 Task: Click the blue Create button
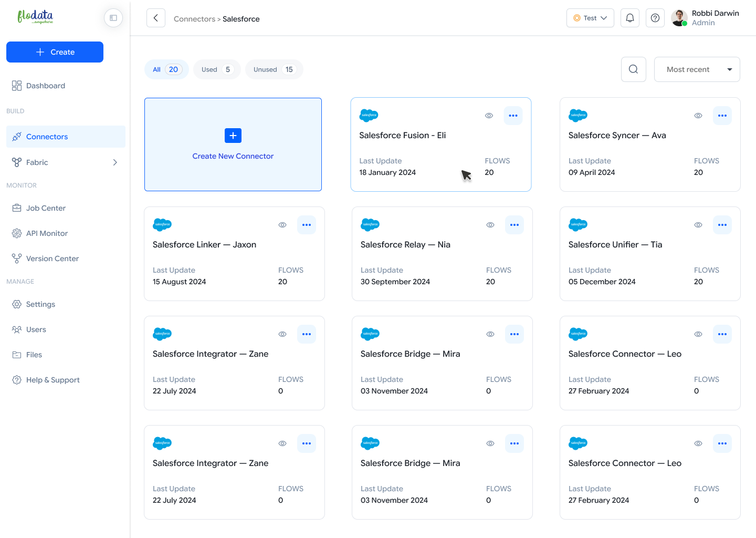click(x=55, y=52)
